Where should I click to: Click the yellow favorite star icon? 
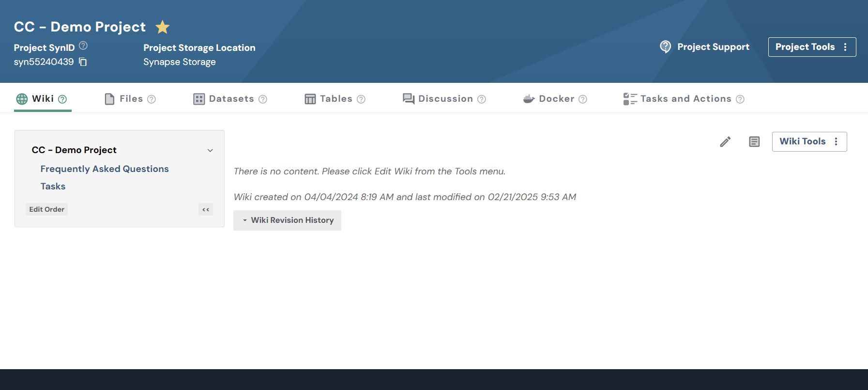pyautogui.click(x=162, y=27)
